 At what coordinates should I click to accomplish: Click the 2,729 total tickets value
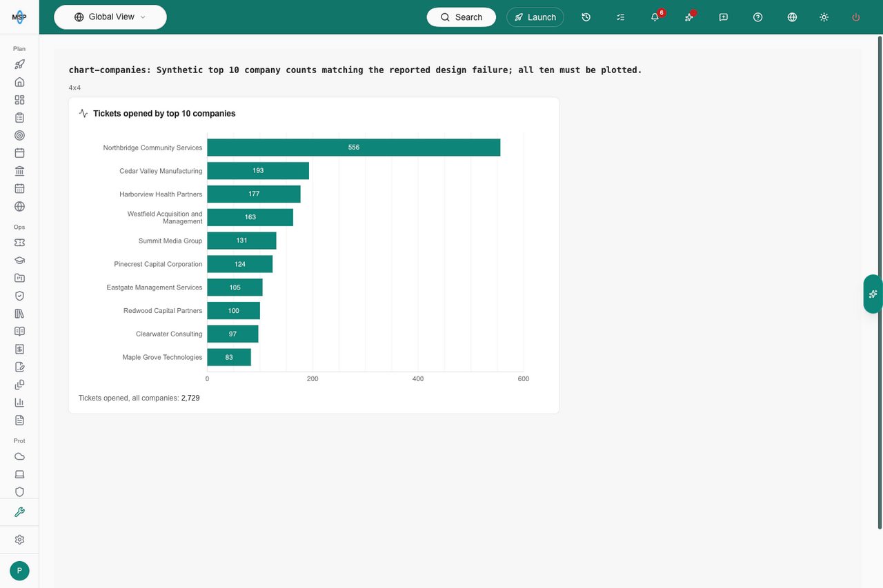click(190, 398)
